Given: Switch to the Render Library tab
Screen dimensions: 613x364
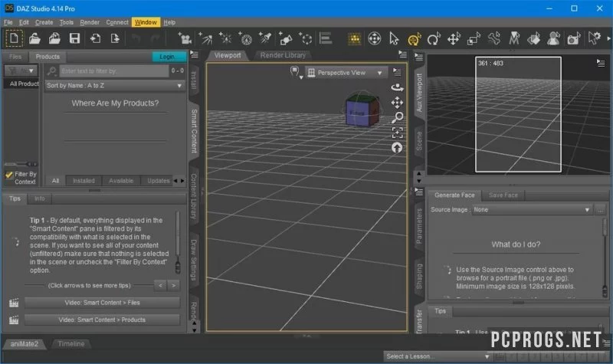Looking at the screenshot, I should [x=283, y=55].
